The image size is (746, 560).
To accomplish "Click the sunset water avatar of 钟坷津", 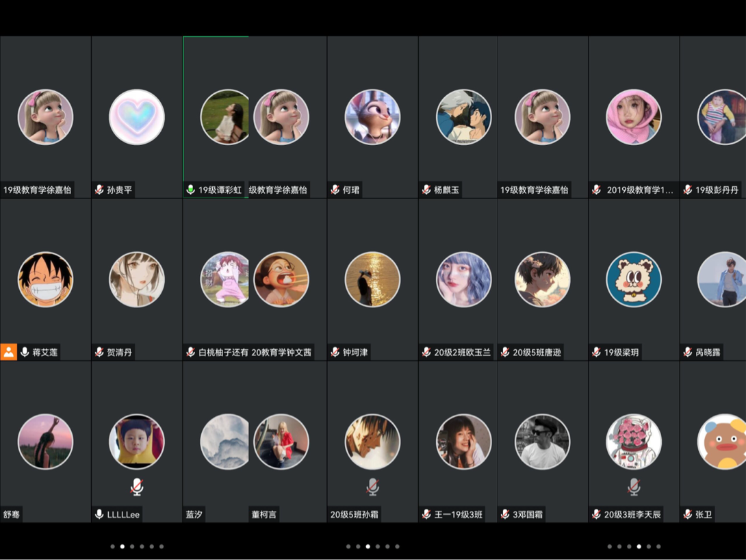I will click(372, 279).
